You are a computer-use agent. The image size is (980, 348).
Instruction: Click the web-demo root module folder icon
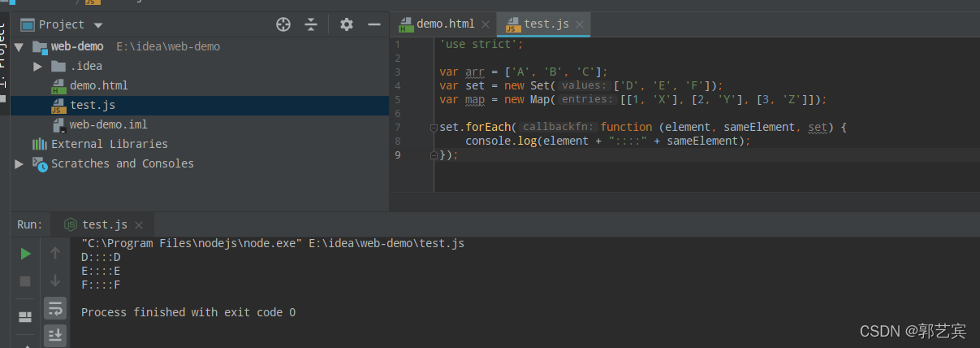[x=39, y=47]
